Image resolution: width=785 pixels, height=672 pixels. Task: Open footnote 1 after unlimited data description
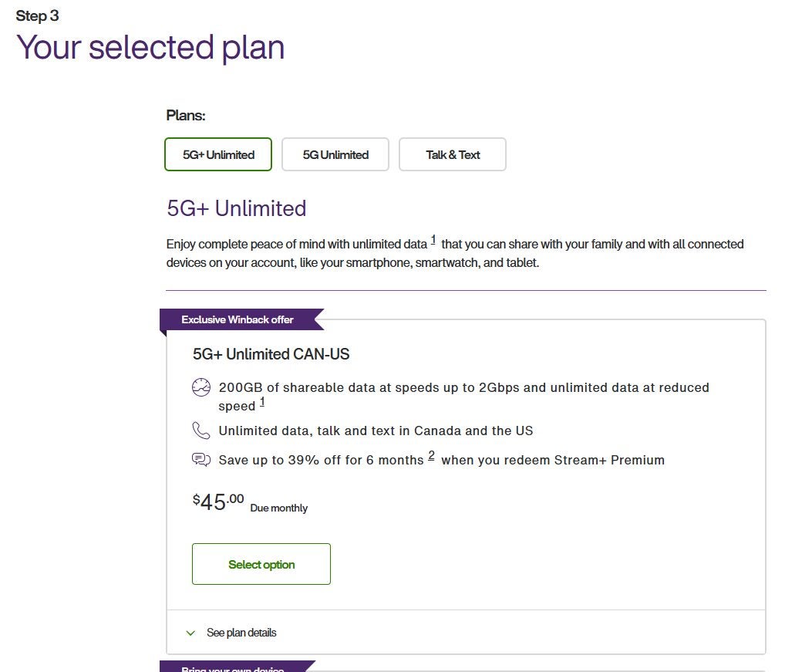433,240
